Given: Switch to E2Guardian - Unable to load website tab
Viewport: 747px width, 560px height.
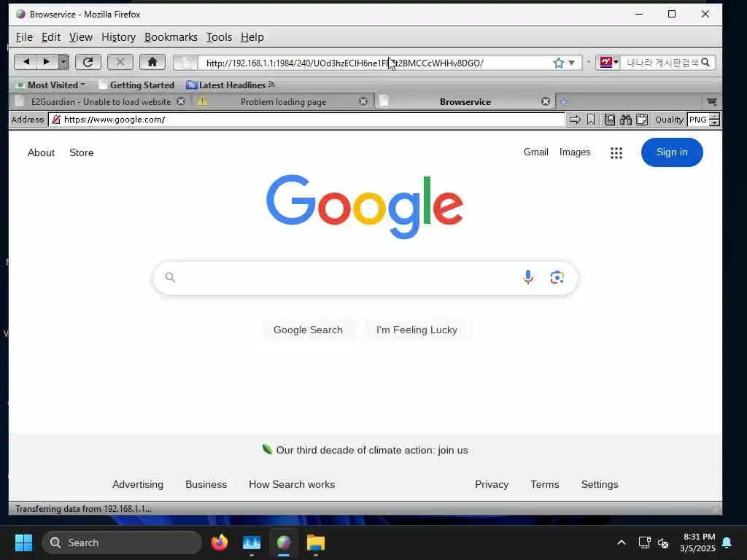Looking at the screenshot, I should (100, 101).
